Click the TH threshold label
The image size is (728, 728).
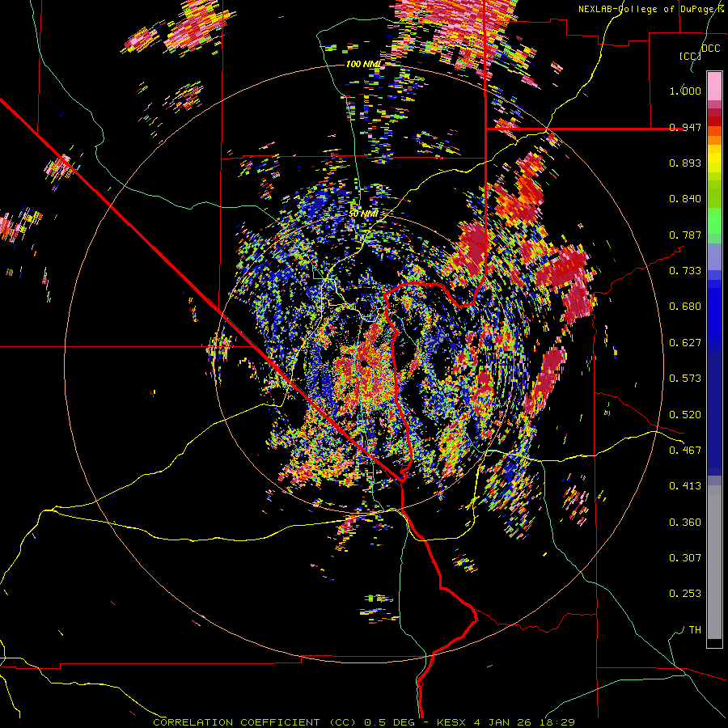pyautogui.click(x=695, y=630)
